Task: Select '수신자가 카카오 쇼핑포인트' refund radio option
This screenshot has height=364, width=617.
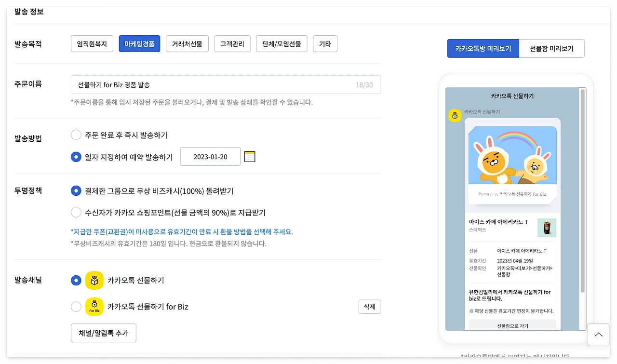Action: pos(76,213)
